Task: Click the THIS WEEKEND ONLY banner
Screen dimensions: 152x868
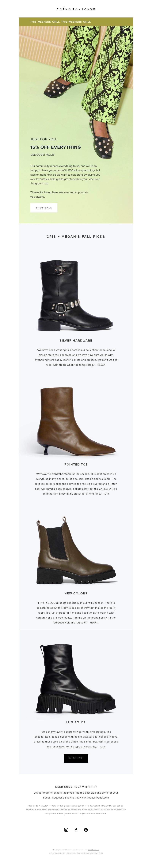Action: coord(76,22)
